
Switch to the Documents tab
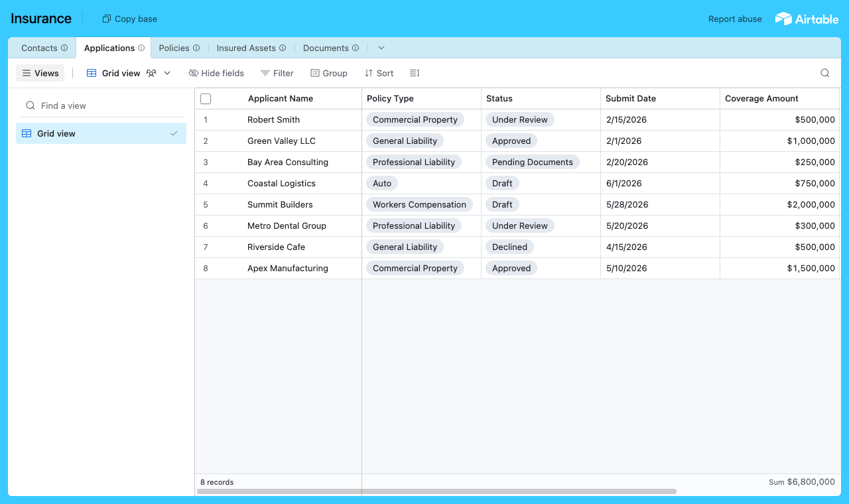pyautogui.click(x=326, y=48)
